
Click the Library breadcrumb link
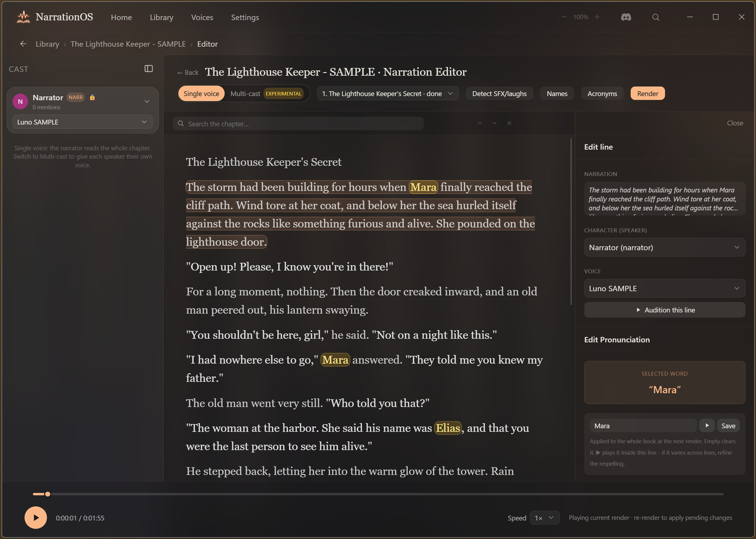(47, 44)
